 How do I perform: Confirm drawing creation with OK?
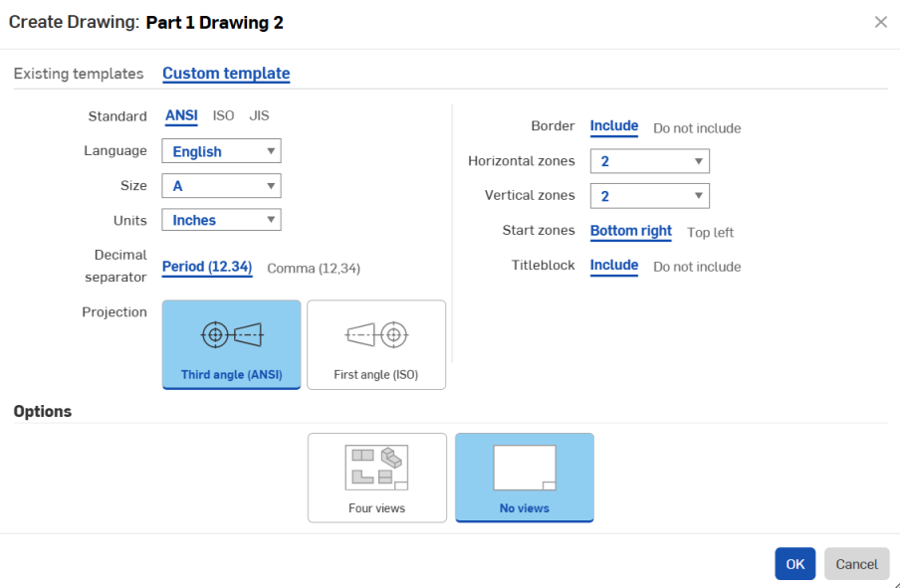click(x=794, y=563)
